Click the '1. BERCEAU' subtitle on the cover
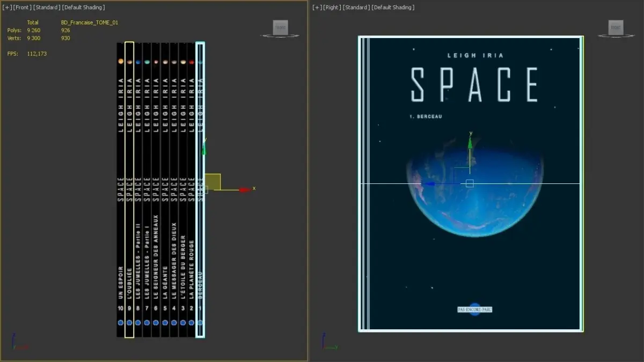Screen dimensions: 644x362 425,117
